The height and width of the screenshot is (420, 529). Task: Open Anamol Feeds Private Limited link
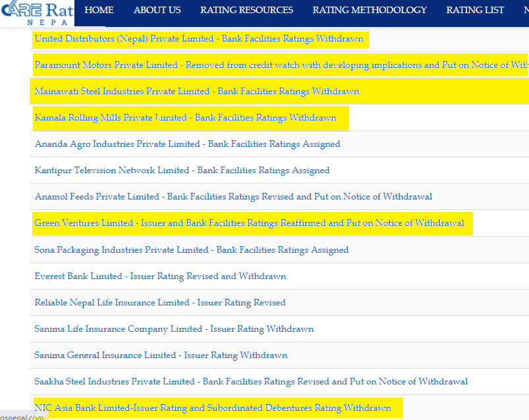coord(233,197)
